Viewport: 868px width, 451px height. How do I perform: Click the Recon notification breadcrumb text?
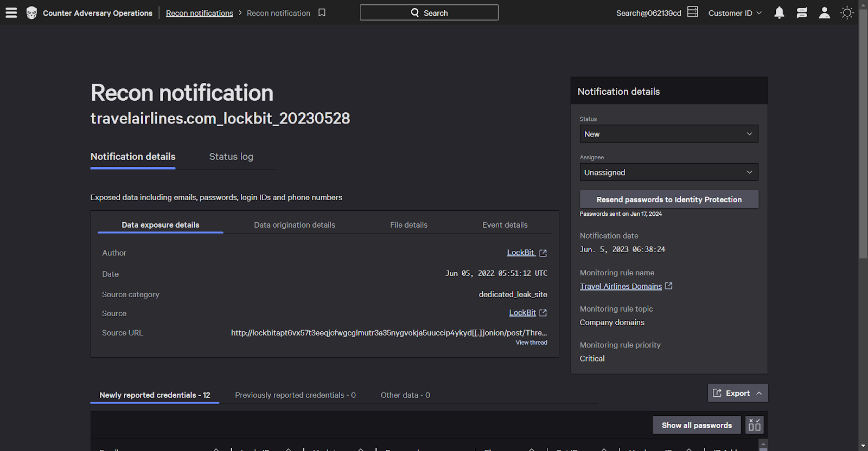click(278, 13)
